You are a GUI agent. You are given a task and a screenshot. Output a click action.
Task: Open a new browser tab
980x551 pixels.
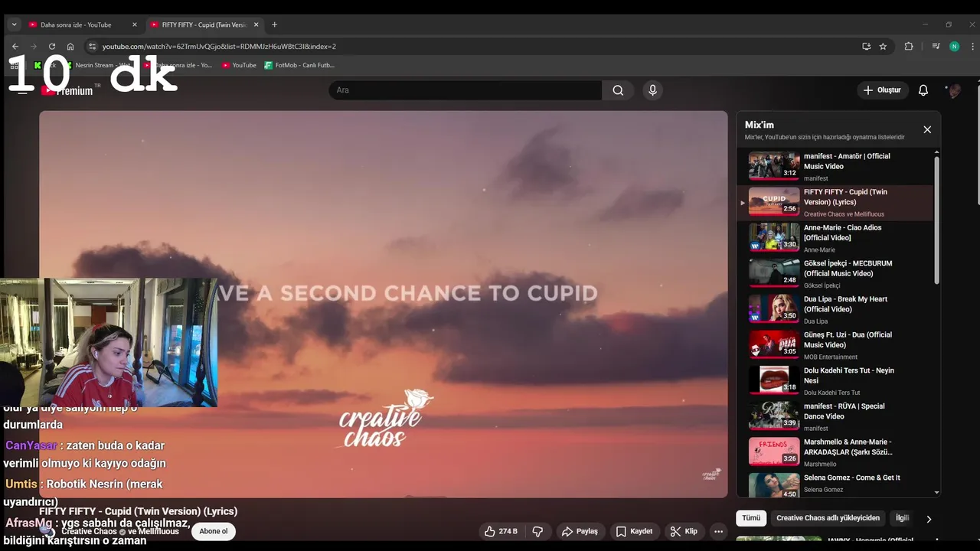274,24
